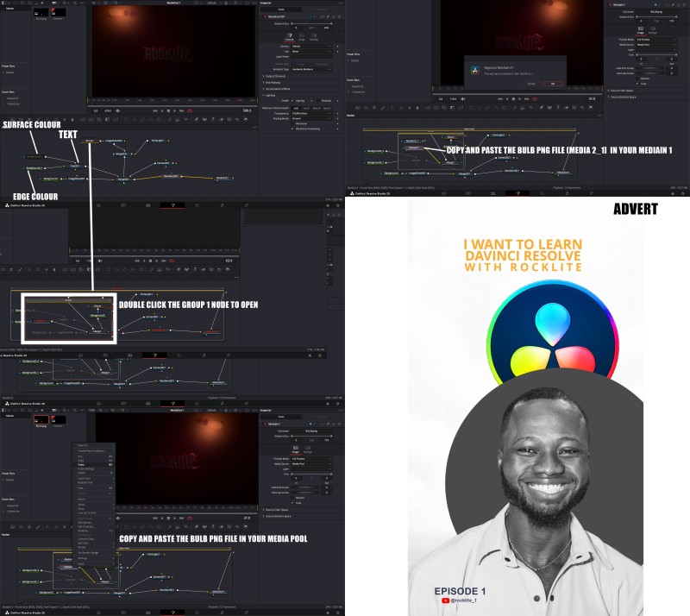This screenshot has height=616, width=690.
Task: Choose Paste in the bottom-left context menu
Action: click(x=94, y=464)
